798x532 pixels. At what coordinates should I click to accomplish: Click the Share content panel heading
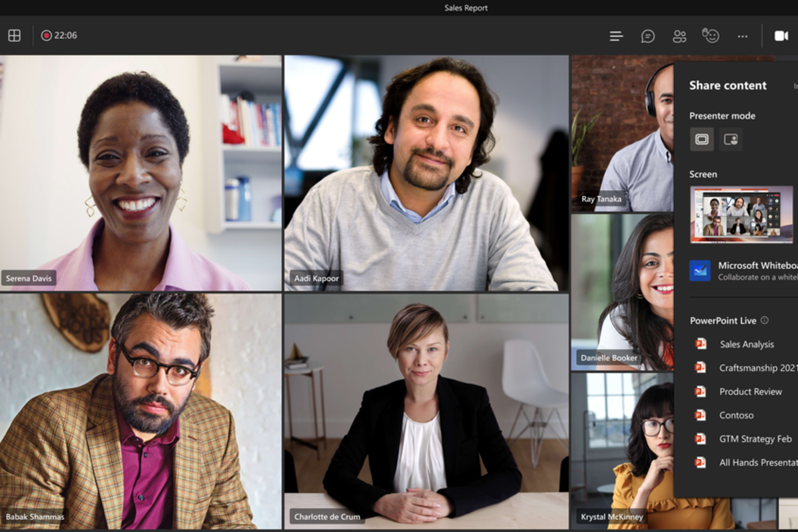728,85
